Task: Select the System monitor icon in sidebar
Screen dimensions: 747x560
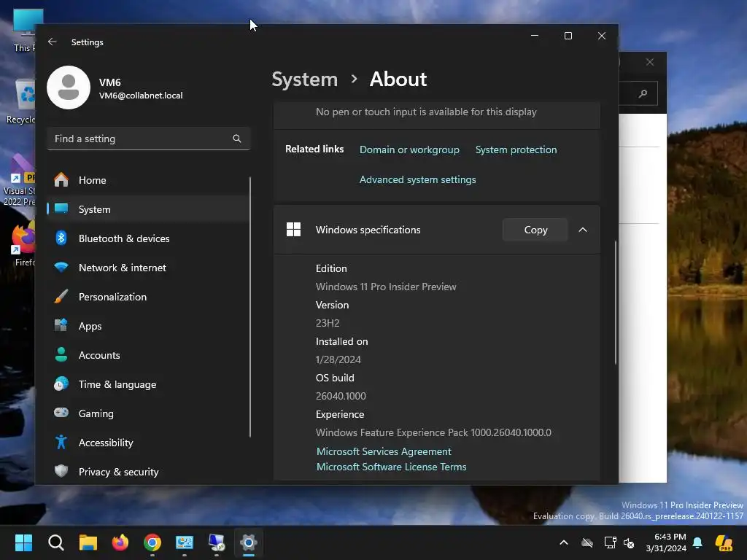Action: (x=61, y=209)
